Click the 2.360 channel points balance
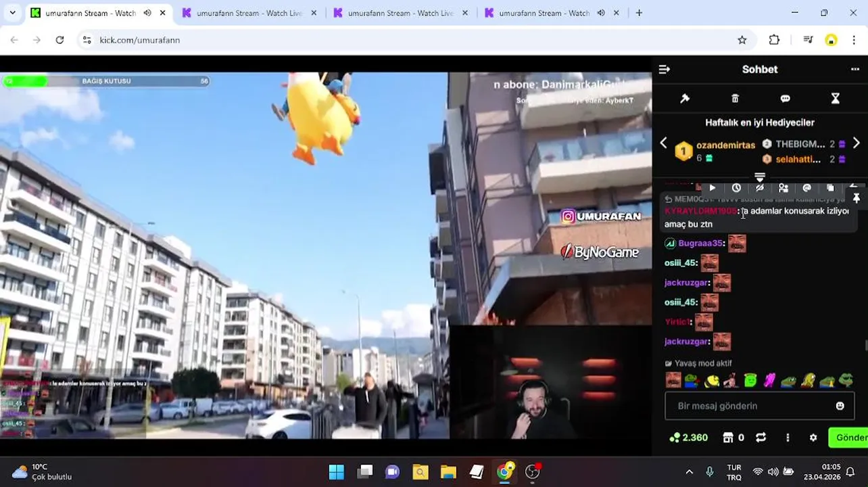Viewport: 868px width, 487px height. pyautogui.click(x=688, y=438)
